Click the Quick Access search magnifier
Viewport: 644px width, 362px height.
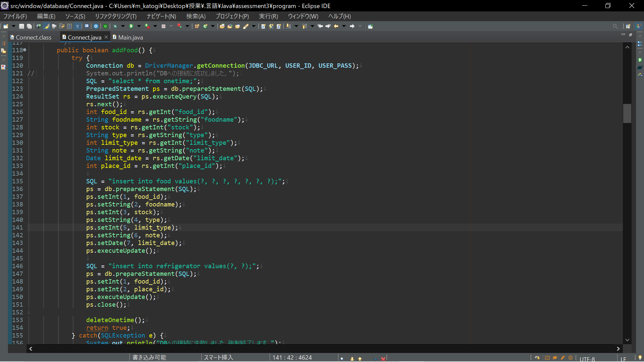tap(615, 26)
